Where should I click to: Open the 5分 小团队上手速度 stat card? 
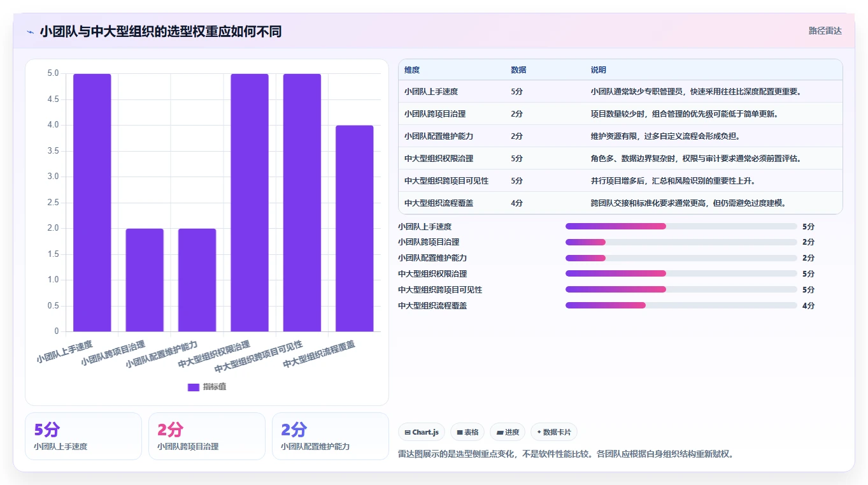click(x=83, y=436)
